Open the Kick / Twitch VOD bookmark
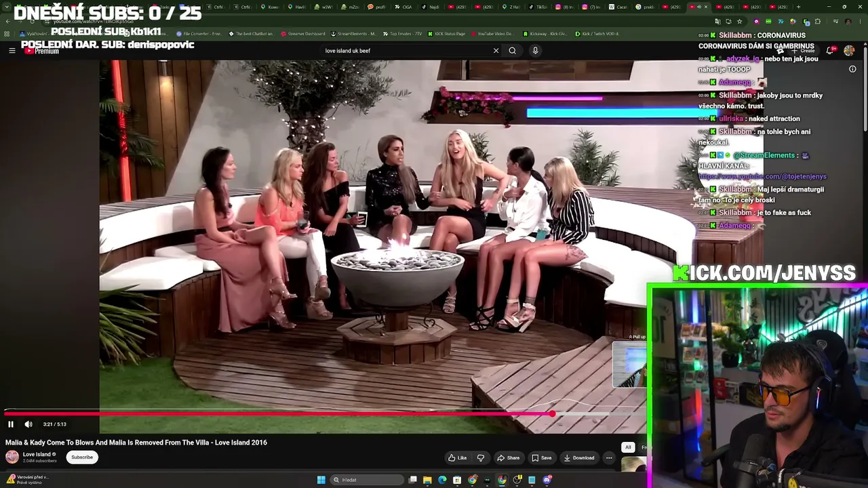 click(597, 34)
